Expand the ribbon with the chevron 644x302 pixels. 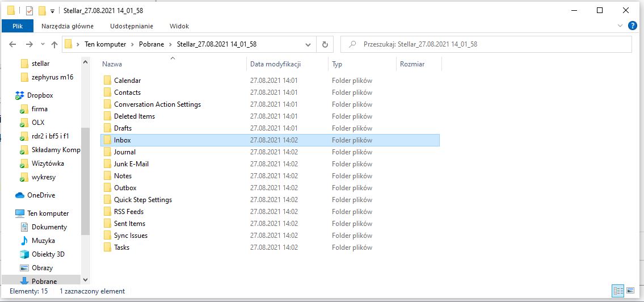[620, 26]
